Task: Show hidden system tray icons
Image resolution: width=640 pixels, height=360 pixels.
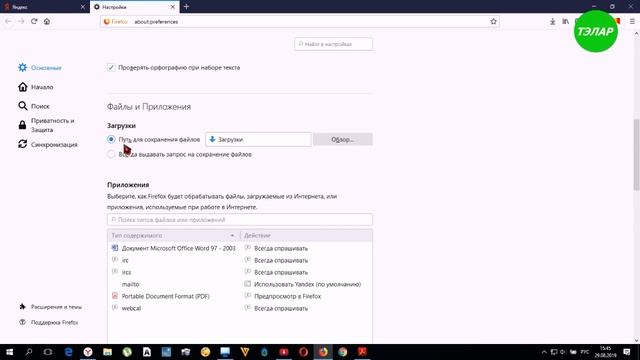Action: coord(544,352)
